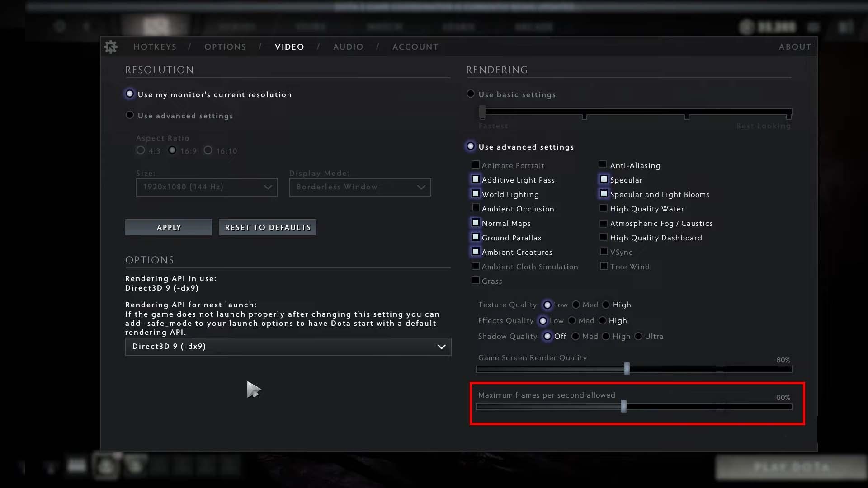868x488 pixels.
Task: Enable High Quality Dashboard
Action: tap(604, 237)
